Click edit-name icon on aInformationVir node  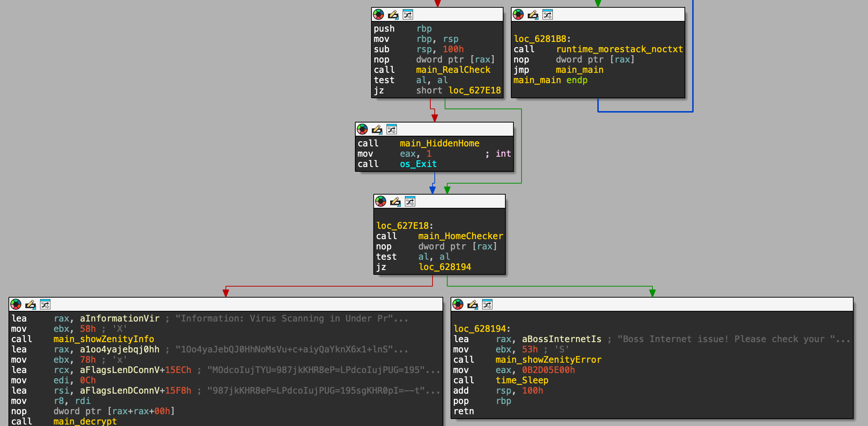[x=30, y=305]
